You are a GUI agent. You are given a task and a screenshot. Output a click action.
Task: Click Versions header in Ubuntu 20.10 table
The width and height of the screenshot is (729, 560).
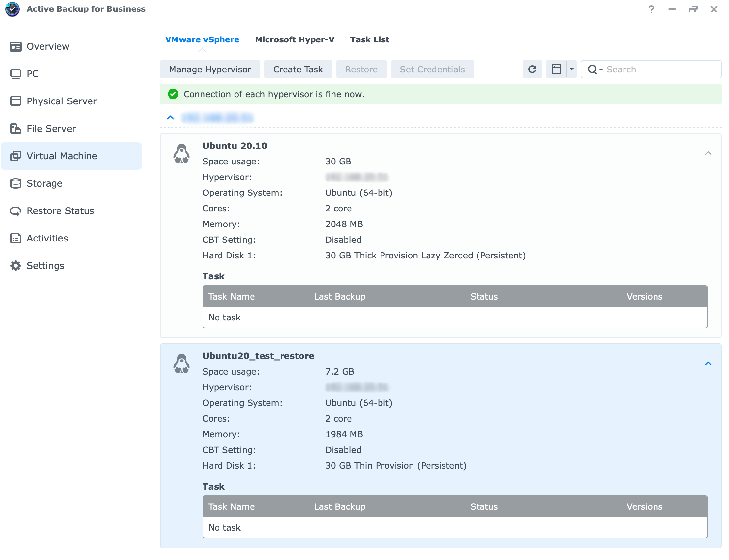pyautogui.click(x=644, y=296)
